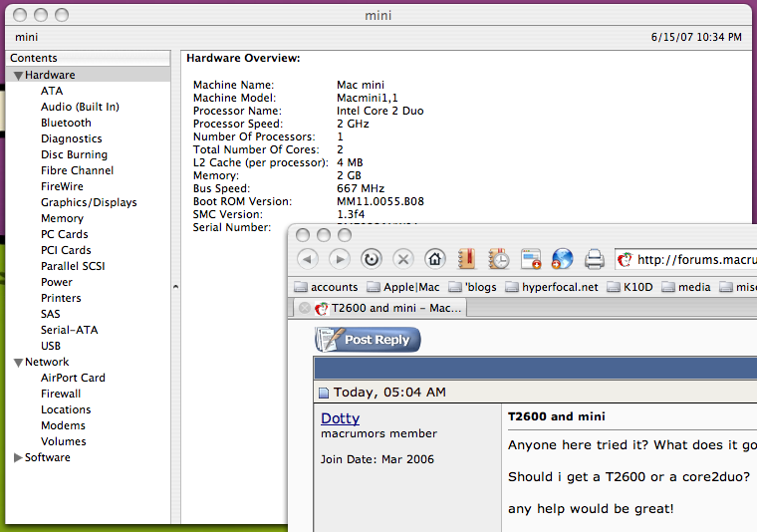Select Diagnostics in the sidebar
The image size is (757, 532).
coord(72,138)
